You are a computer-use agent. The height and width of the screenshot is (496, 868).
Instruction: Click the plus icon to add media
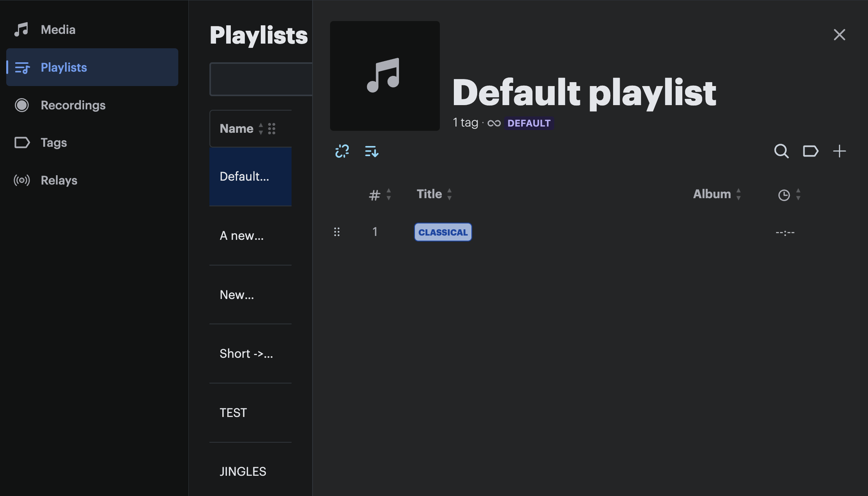839,151
